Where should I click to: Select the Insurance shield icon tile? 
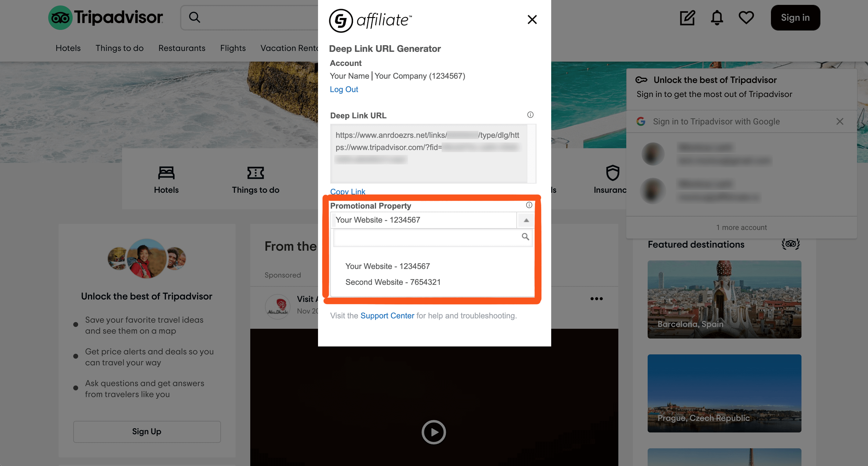(610, 180)
